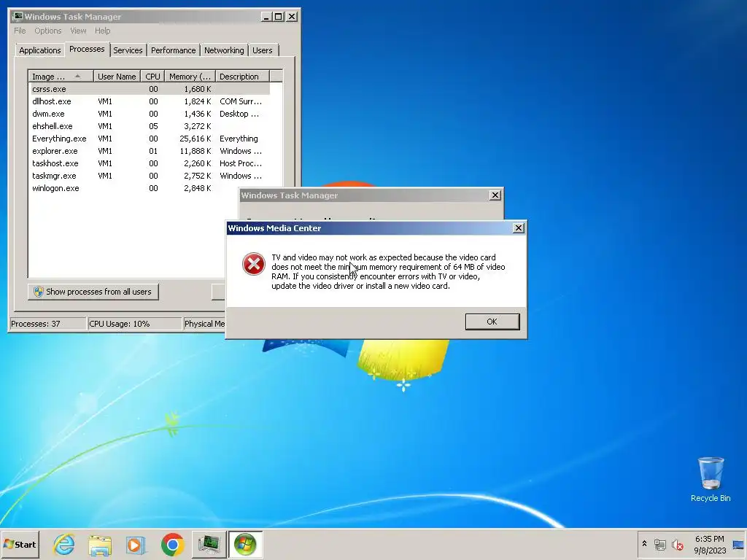
Task: Switch to the Performance tab
Action: coord(174,50)
